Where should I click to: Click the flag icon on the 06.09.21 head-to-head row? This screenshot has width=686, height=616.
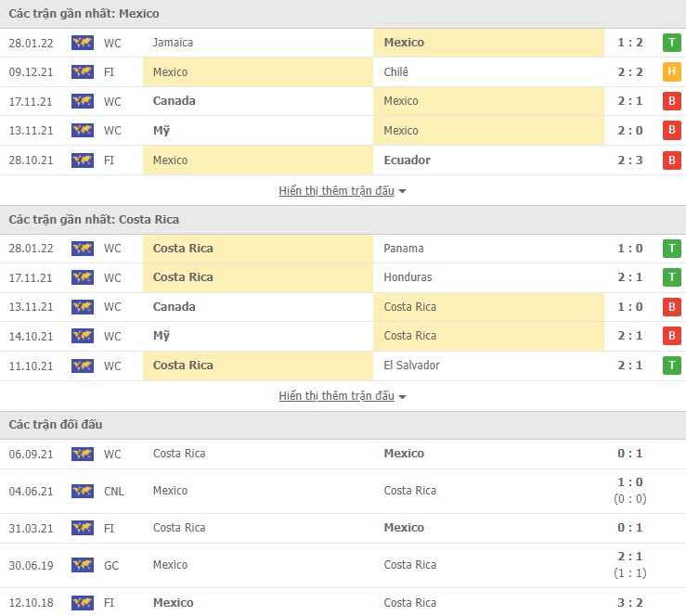pyautogui.click(x=83, y=454)
